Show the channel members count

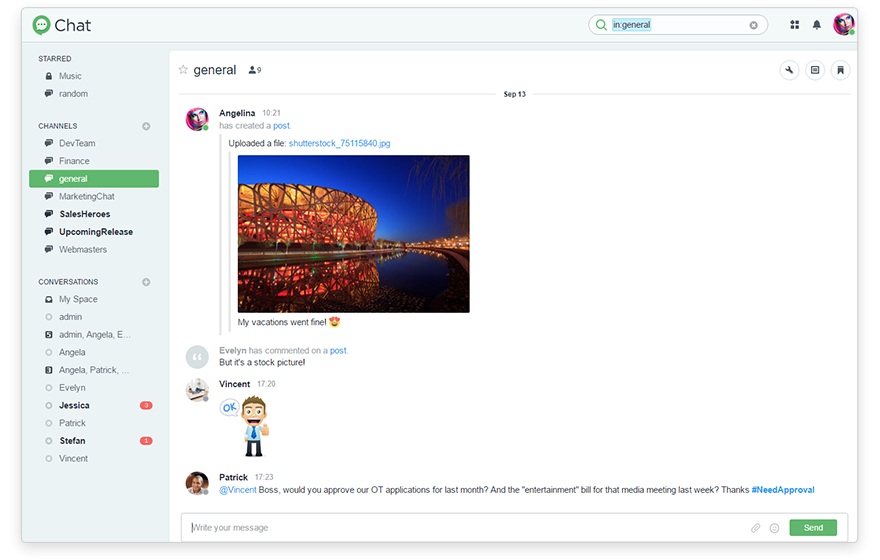pos(254,70)
